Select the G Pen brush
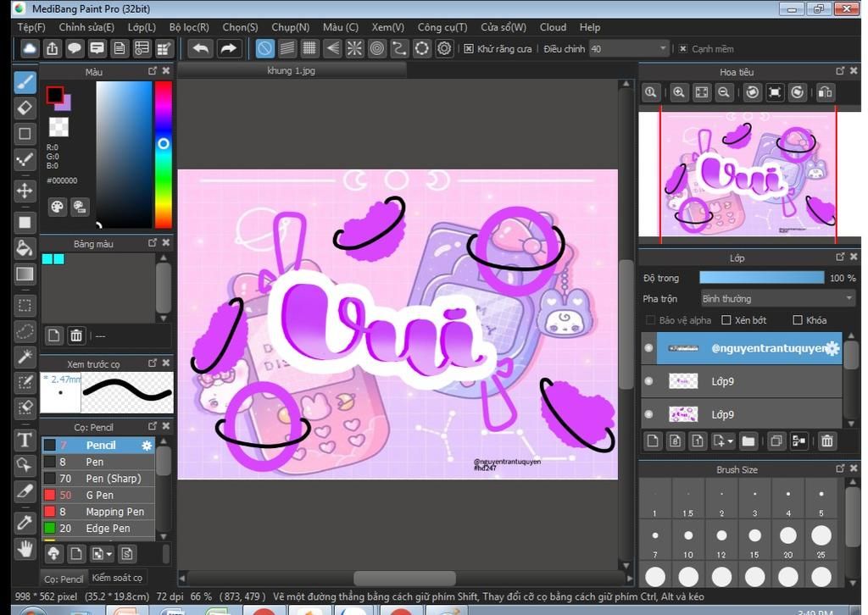This screenshot has height=615, width=868. coord(99,495)
